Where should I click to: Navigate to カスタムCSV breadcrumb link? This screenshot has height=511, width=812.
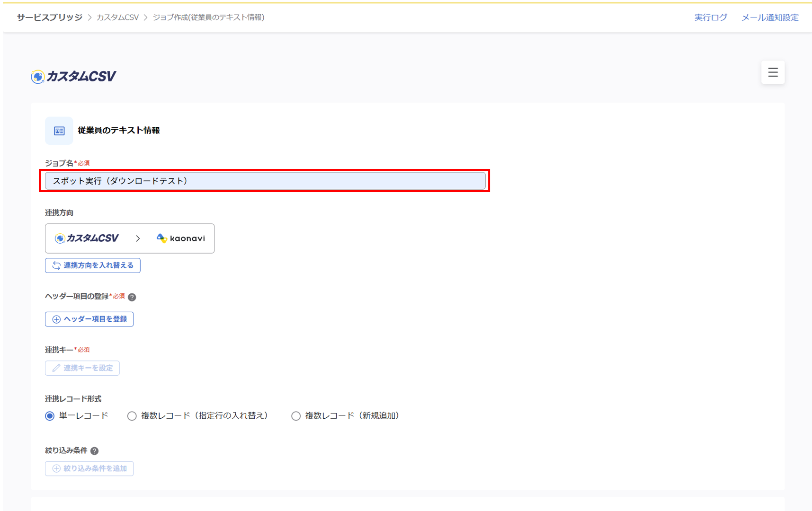click(x=117, y=18)
